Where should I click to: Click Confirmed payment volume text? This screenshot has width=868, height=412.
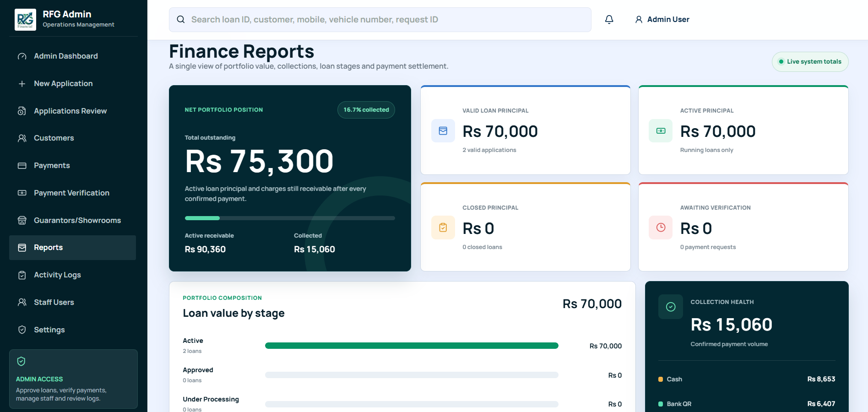729,344
